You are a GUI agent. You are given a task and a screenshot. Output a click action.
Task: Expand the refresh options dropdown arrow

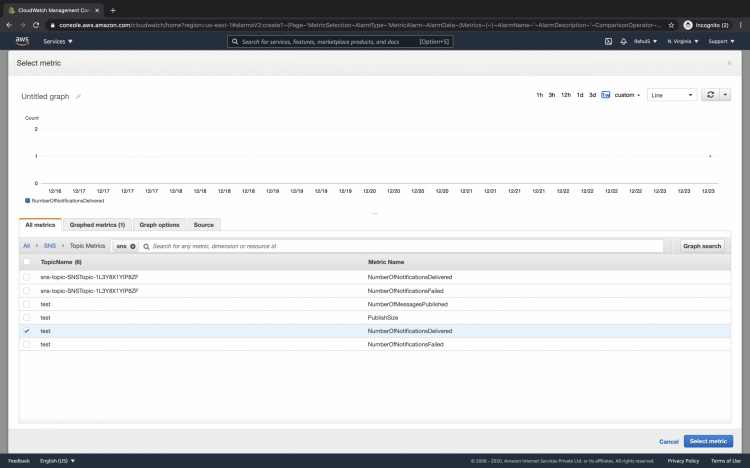725,95
